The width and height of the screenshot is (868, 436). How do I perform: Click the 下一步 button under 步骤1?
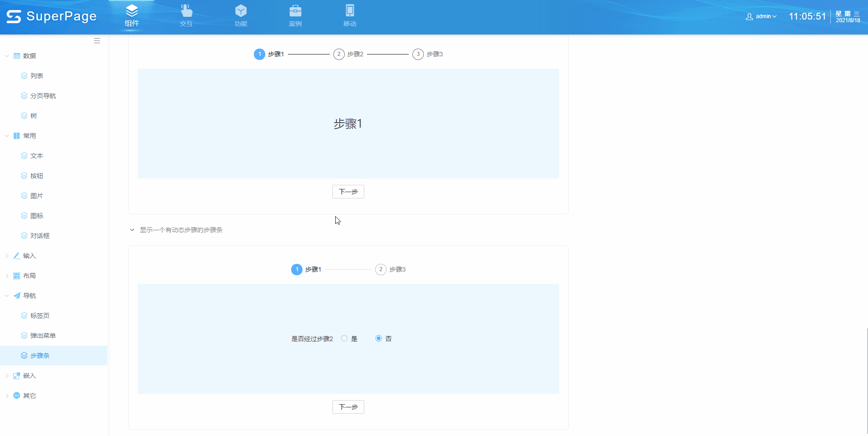(348, 191)
